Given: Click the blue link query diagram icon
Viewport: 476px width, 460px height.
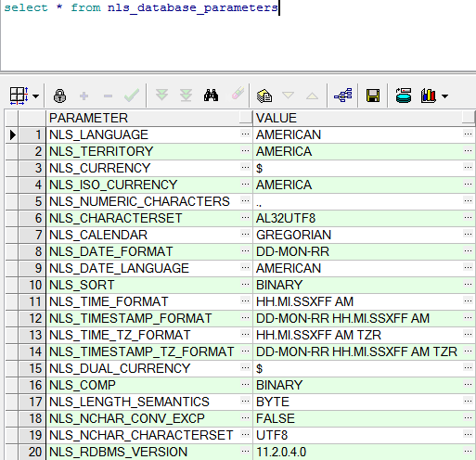Looking at the screenshot, I should tap(343, 96).
